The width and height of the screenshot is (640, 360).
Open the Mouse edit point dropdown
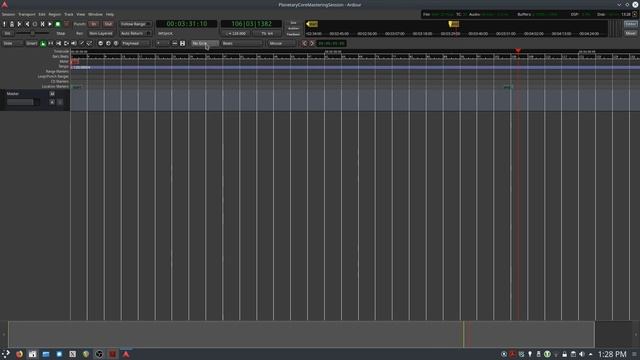click(282, 43)
